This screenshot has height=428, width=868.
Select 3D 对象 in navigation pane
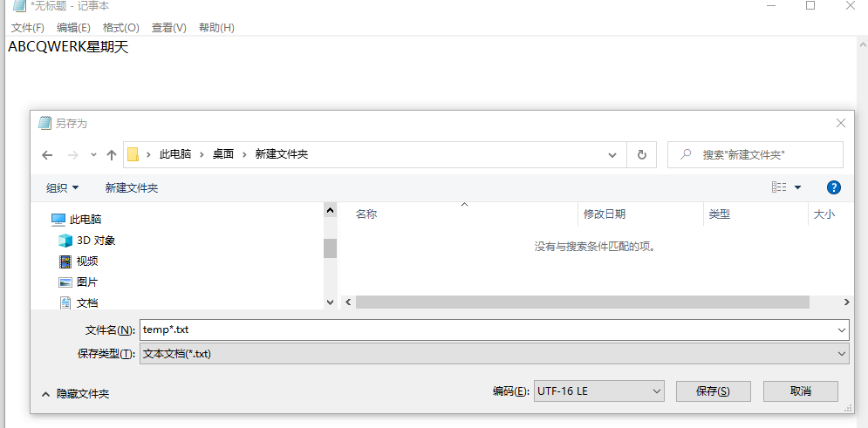[95, 240]
